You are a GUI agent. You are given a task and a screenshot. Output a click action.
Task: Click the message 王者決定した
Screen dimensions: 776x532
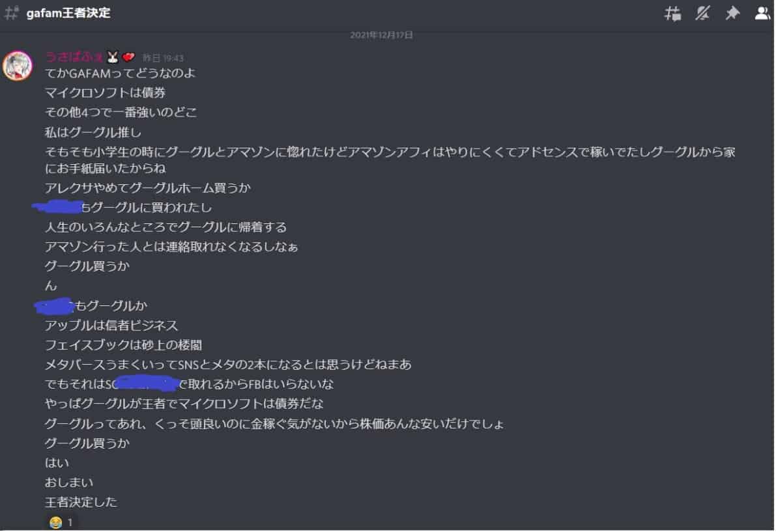coord(81,502)
